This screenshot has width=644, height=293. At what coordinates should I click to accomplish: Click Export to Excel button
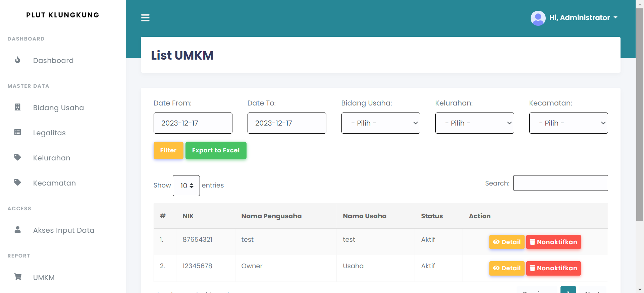point(216,150)
